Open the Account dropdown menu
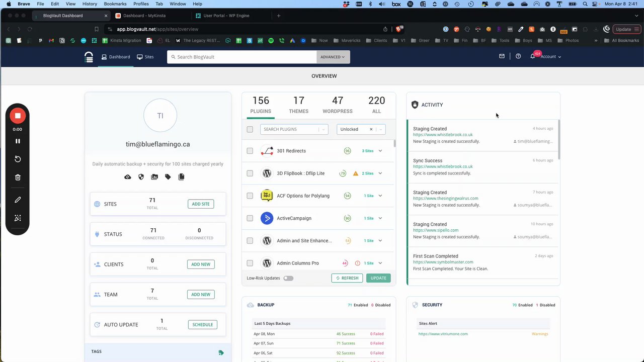Image resolution: width=644 pixels, height=362 pixels. click(x=551, y=57)
